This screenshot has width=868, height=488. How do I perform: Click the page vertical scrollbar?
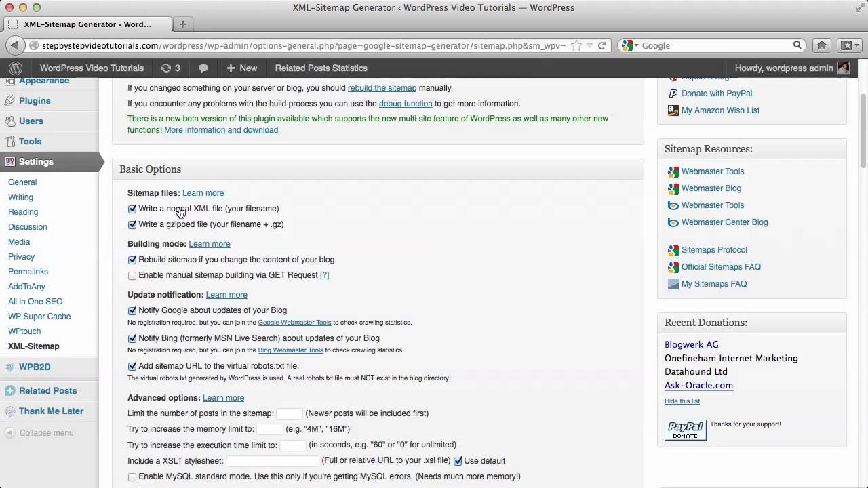tap(863, 132)
